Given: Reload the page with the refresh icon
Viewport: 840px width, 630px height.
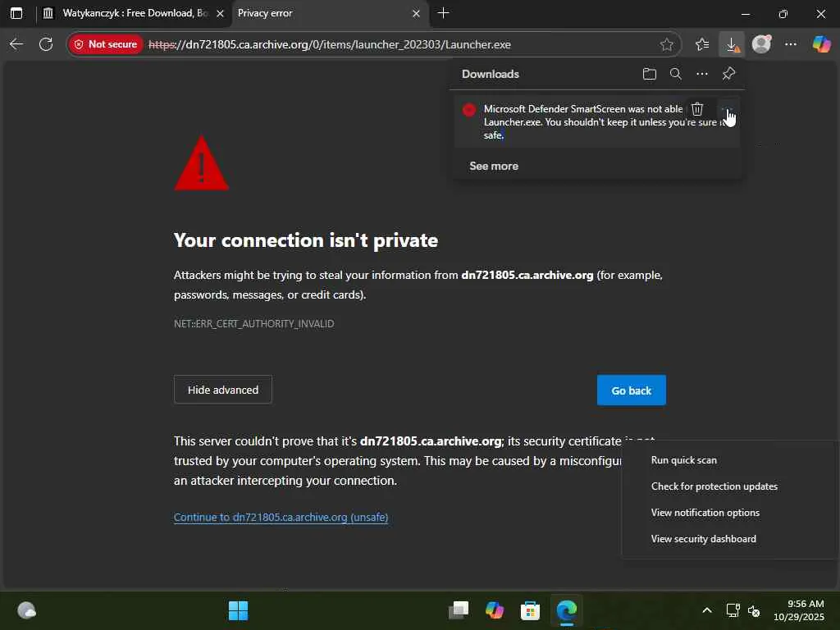Looking at the screenshot, I should (46, 44).
